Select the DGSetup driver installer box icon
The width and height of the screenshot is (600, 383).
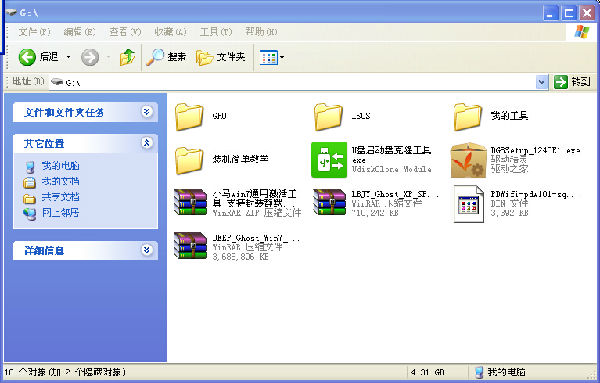[468, 160]
